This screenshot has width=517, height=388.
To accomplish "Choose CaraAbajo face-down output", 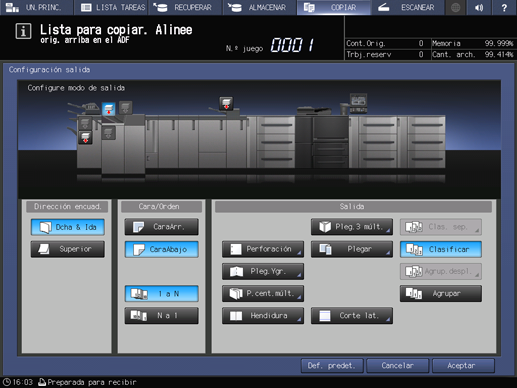I will coord(162,249).
